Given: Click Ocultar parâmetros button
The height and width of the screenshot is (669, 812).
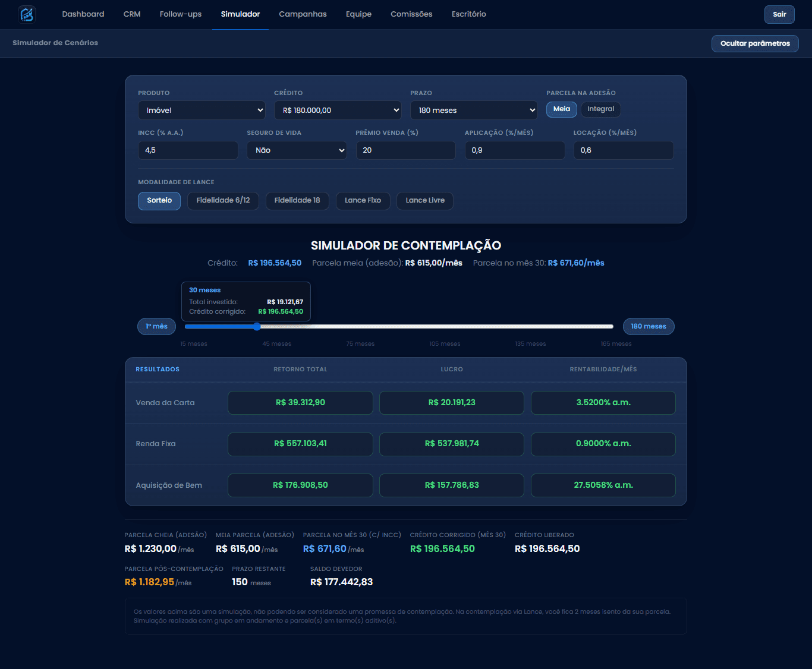Looking at the screenshot, I should [755, 43].
